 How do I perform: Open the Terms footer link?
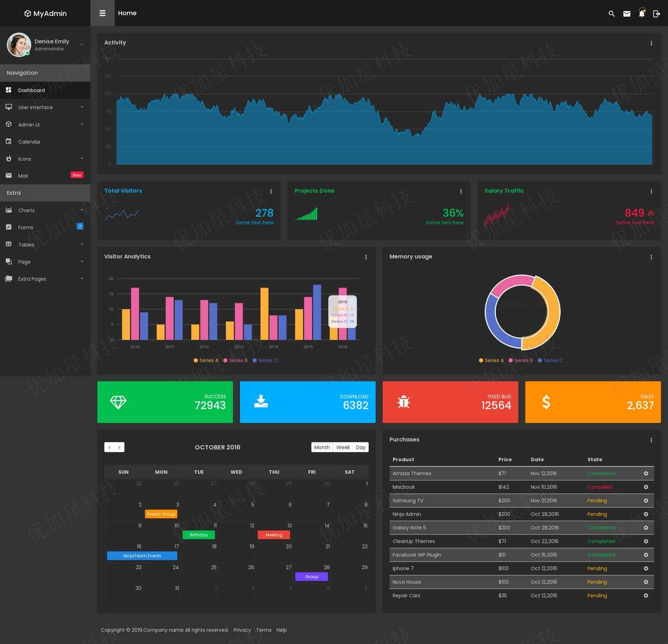[x=264, y=630]
